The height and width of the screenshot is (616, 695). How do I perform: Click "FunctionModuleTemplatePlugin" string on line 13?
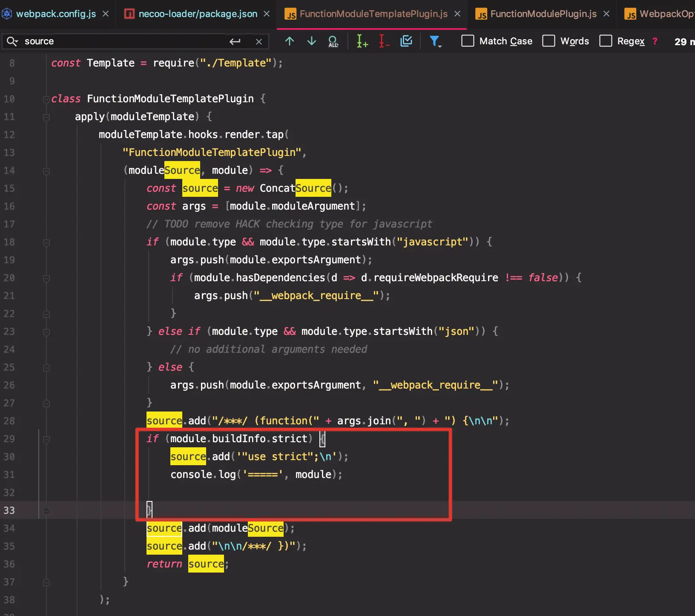tap(212, 152)
